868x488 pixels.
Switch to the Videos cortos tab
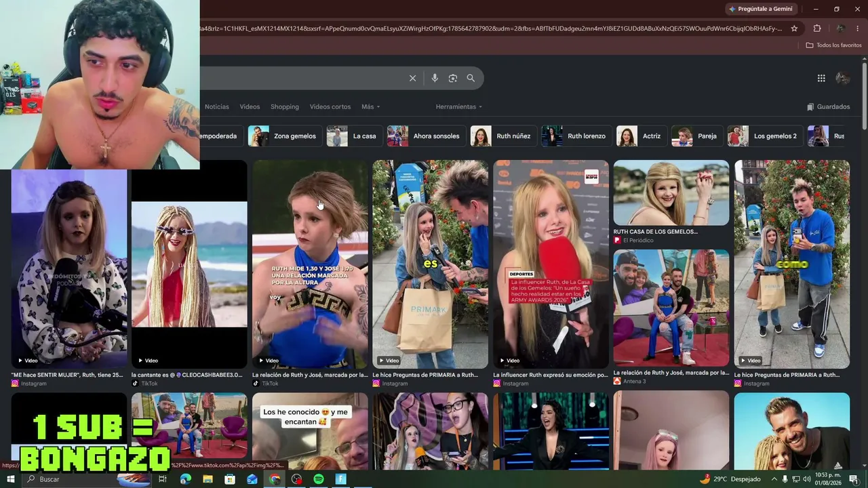[330, 106]
